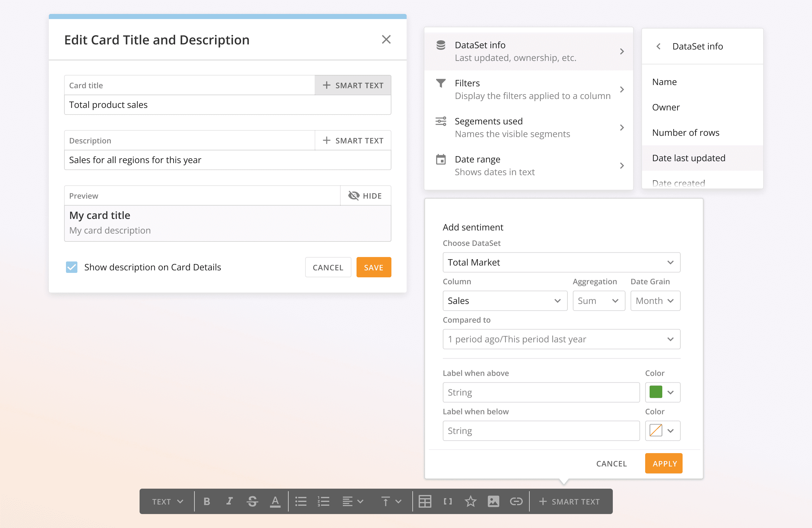Open the Compared to dropdown
This screenshot has height=528, width=812.
561,339
